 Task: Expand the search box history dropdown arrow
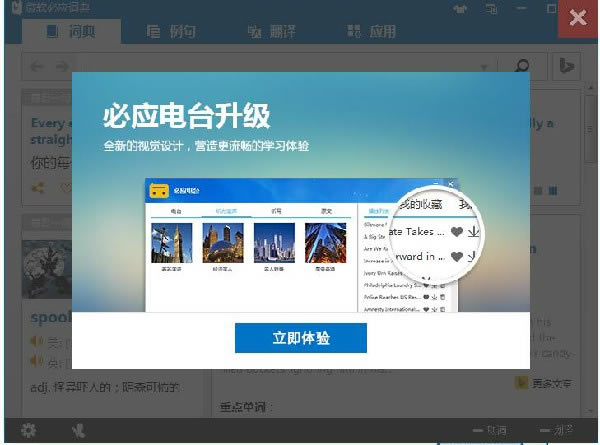[484, 67]
